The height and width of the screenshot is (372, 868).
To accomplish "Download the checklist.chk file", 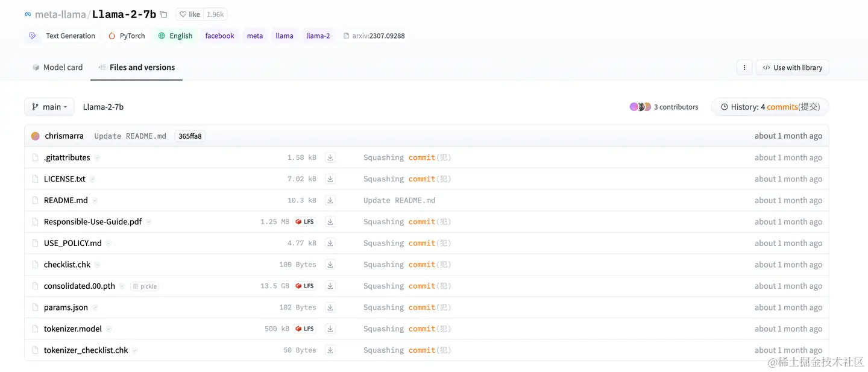I will (330, 265).
